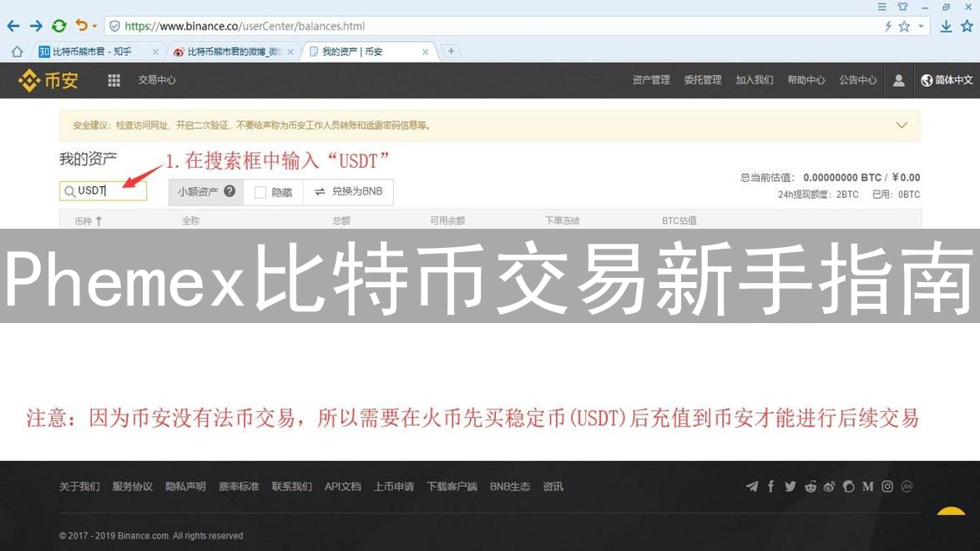Open the dropdown arrow beside the bookmark star
This screenshot has width=980, height=551.
click(921, 26)
